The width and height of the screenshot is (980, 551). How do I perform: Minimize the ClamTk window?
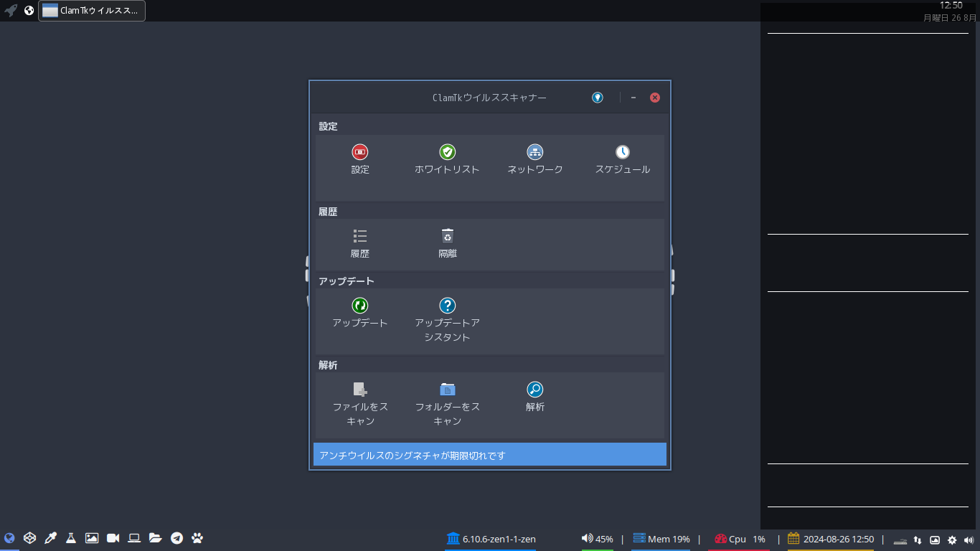pyautogui.click(x=633, y=98)
